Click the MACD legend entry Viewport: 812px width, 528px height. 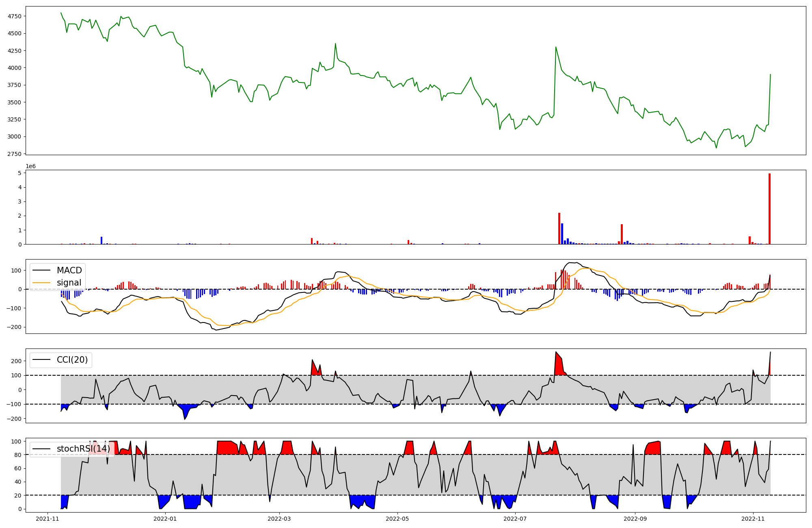tap(69, 270)
